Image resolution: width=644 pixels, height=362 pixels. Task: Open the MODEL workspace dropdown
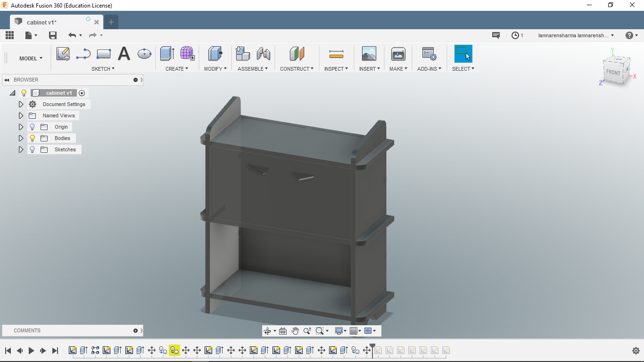pos(31,58)
